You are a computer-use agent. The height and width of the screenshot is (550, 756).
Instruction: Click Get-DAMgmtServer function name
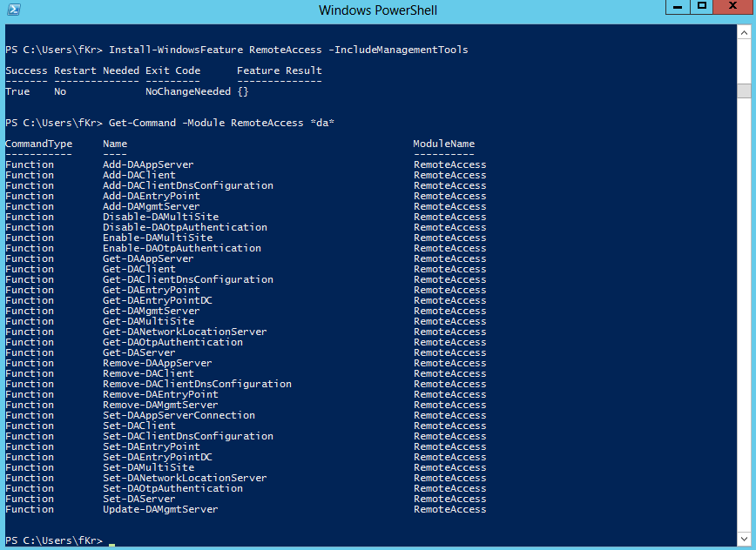(x=152, y=311)
